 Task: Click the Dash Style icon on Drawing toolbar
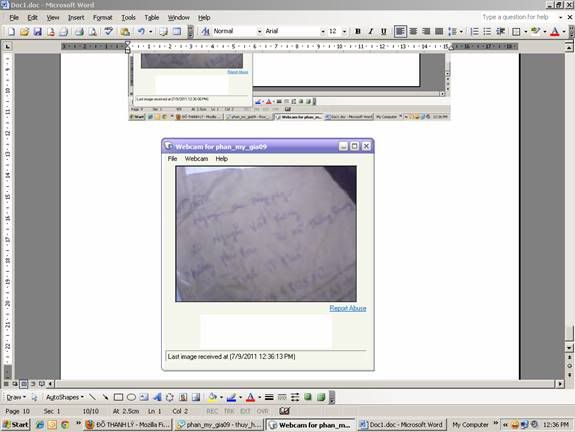tap(282, 397)
